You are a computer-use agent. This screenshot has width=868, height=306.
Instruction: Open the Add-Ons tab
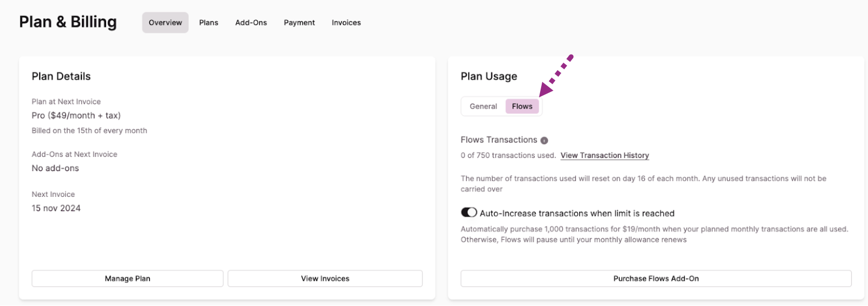[251, 22]
